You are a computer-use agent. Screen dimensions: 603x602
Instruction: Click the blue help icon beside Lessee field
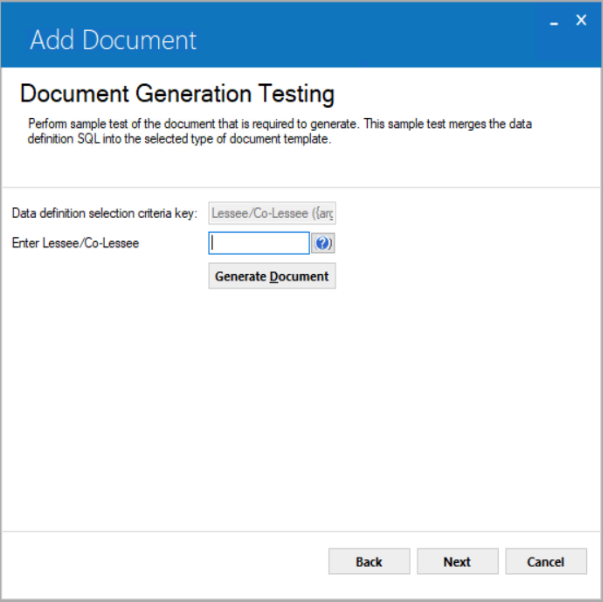coord(323,243)
